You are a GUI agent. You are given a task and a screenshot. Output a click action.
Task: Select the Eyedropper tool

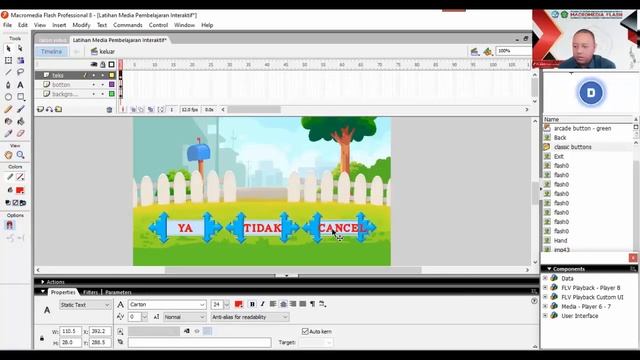point(8,133)
